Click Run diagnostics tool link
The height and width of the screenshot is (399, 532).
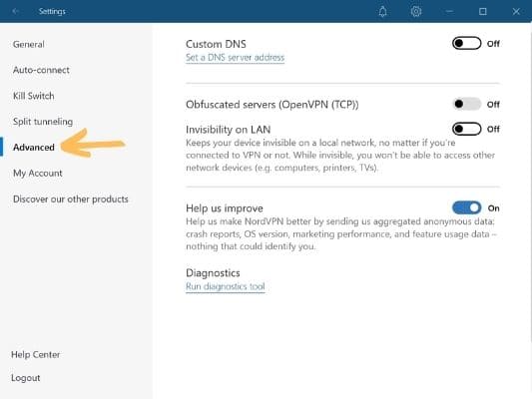pos(226,286)
